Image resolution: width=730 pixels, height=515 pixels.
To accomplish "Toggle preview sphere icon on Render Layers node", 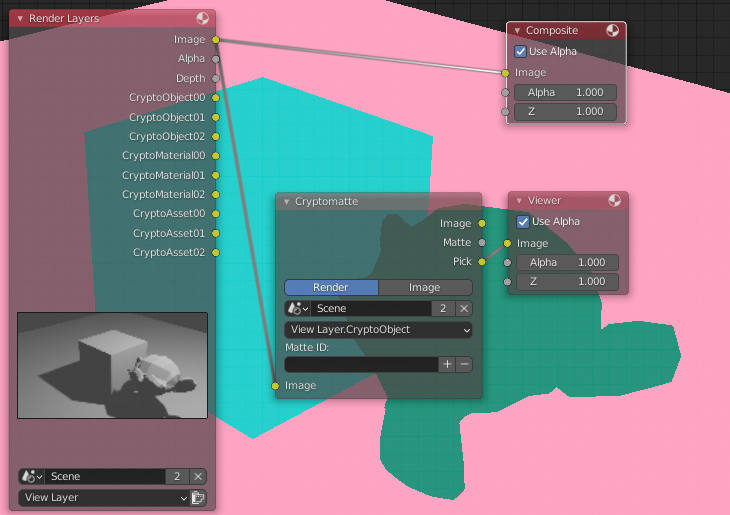I will coord(203,18).
